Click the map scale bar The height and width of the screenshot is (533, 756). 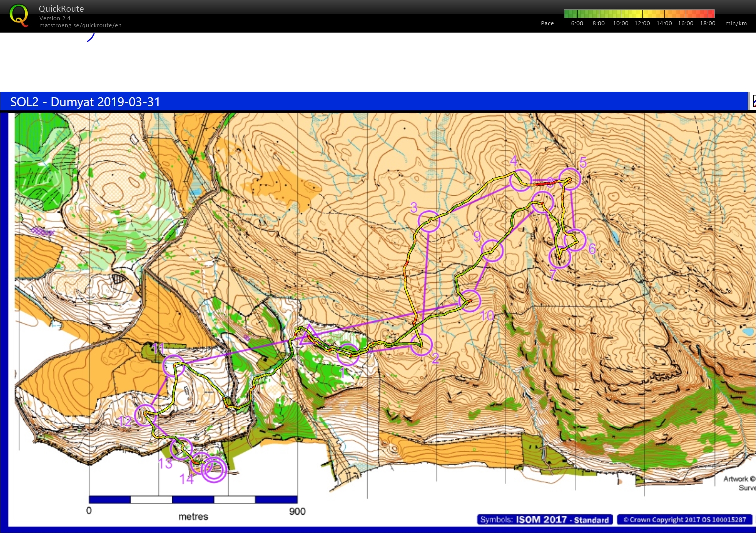pos(193,499)
